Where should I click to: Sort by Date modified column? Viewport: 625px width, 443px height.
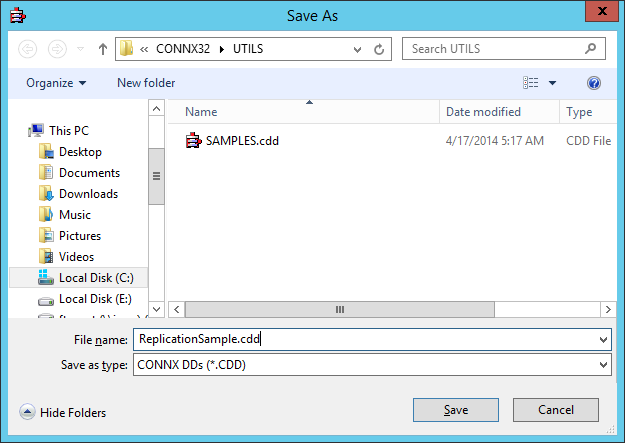[x=500, y=112]
